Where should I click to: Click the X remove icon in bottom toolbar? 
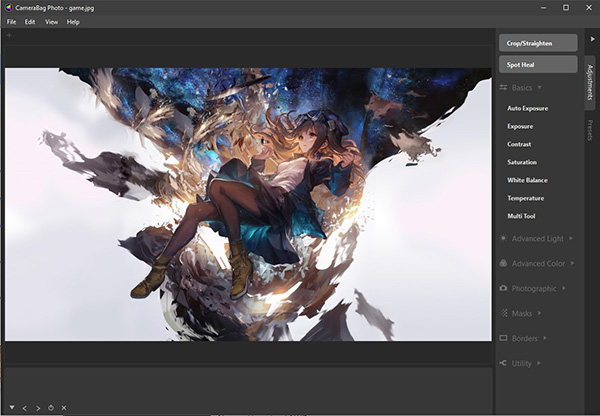[x=63, y=407]
